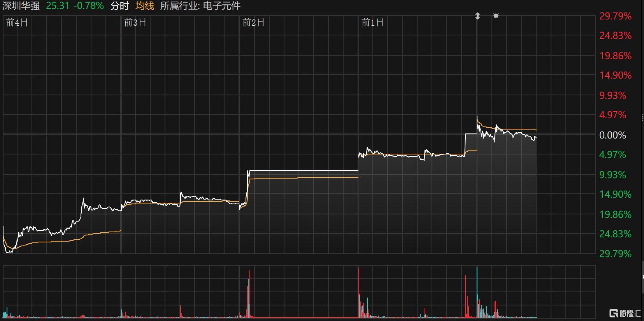The width and height of the screenshot is (644, 321).
Task: Click the red 14.90% axis label
Action: point(615,75)
